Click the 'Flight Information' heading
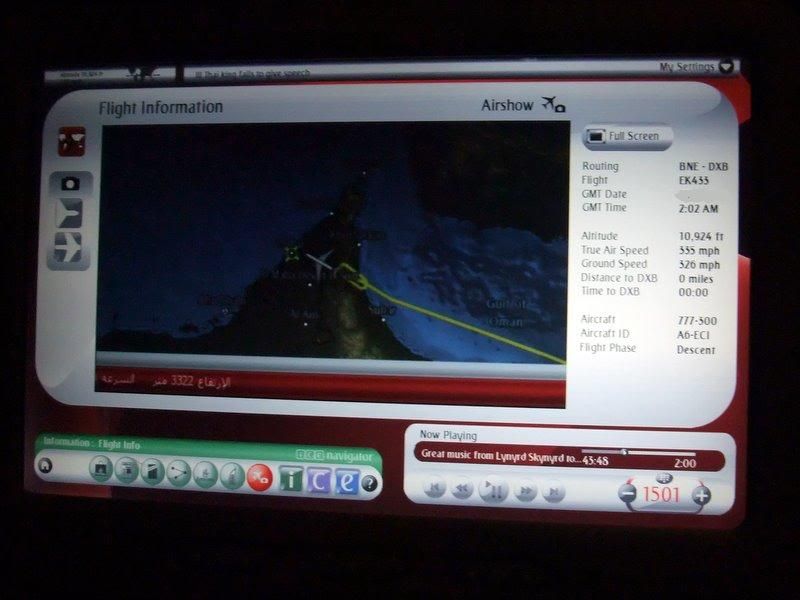The width and height of the screenshot is (800, 600). click(161, 108)
